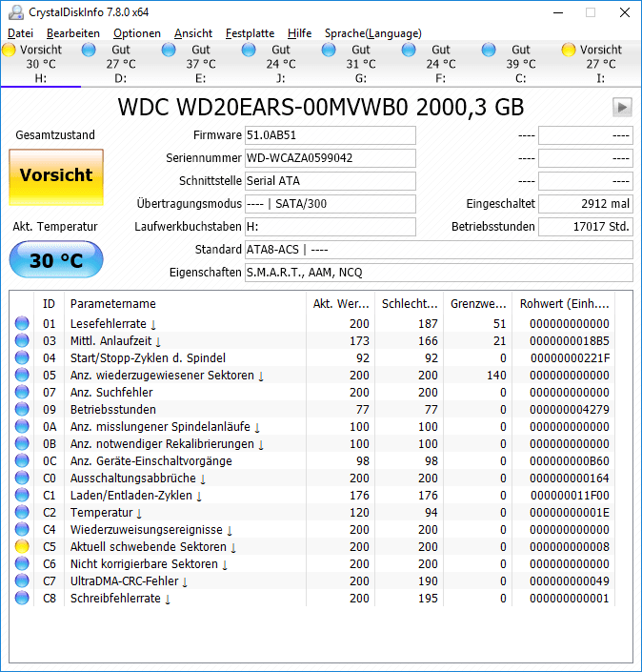
Task: Click status icon of Anz. Suchfehler row
Action: 22,392
